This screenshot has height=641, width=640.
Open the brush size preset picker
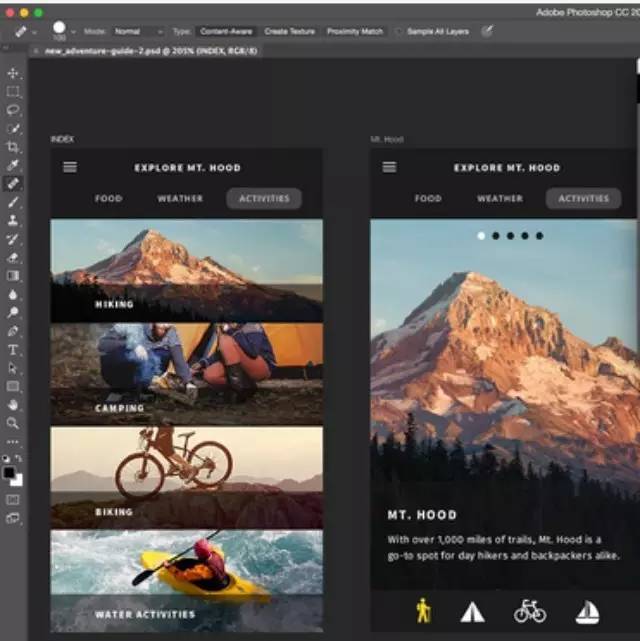pos(64,31)
